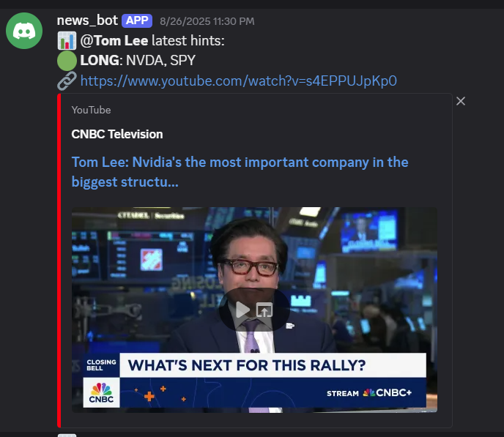Open the Tom Lee Nvidia video title
The width and height of the screenshot is (504, 437).
[x=240, y=172]
